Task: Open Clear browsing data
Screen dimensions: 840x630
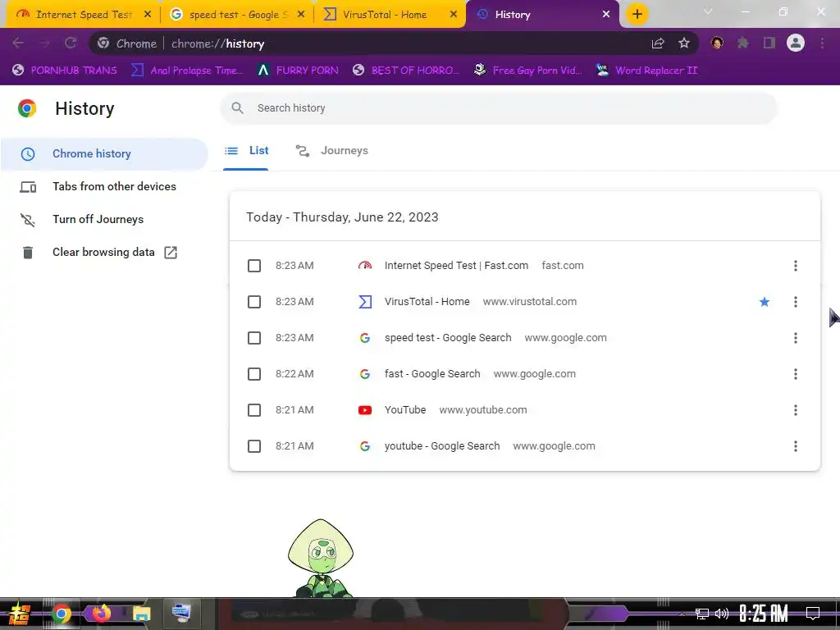Action: click(x=104, y=253)
